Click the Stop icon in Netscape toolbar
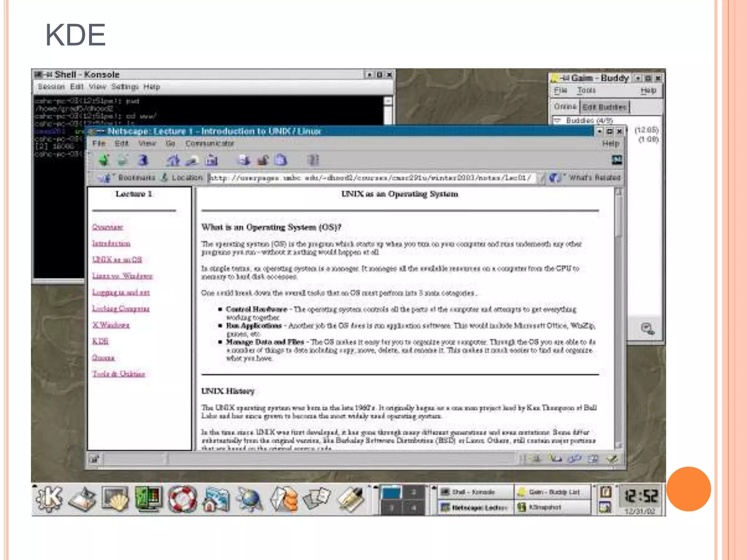The width and height of the screenshot is (747, 560). coord(313,160)
